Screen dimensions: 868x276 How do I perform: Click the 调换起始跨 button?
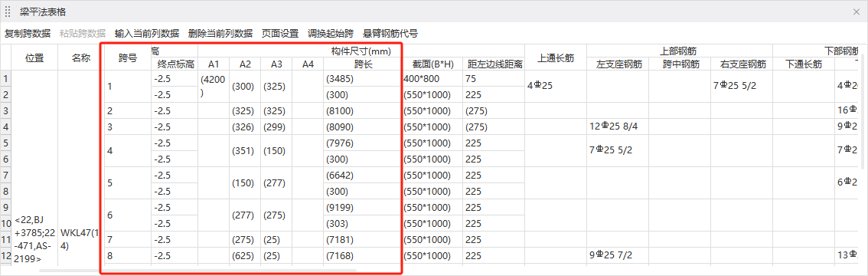331,33
